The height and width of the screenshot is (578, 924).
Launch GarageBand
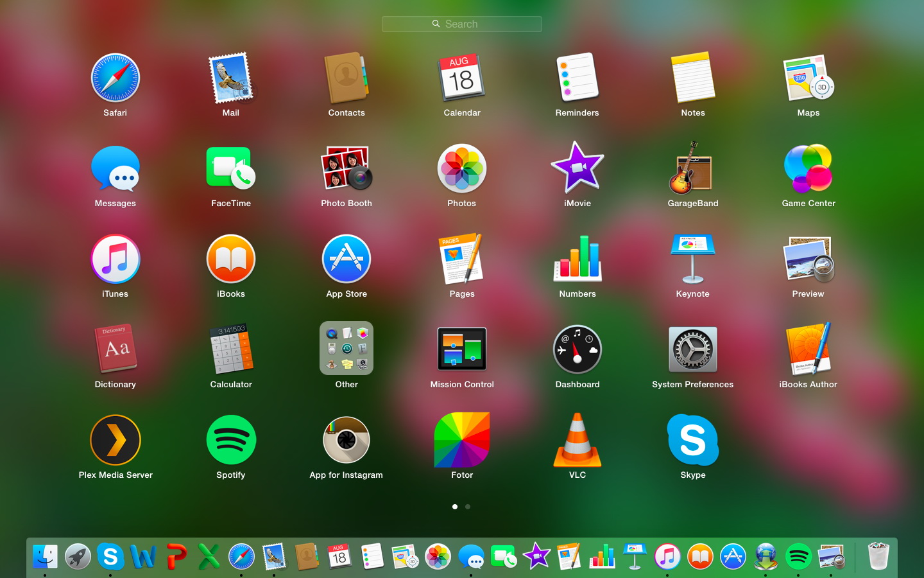tap(692, 169)
